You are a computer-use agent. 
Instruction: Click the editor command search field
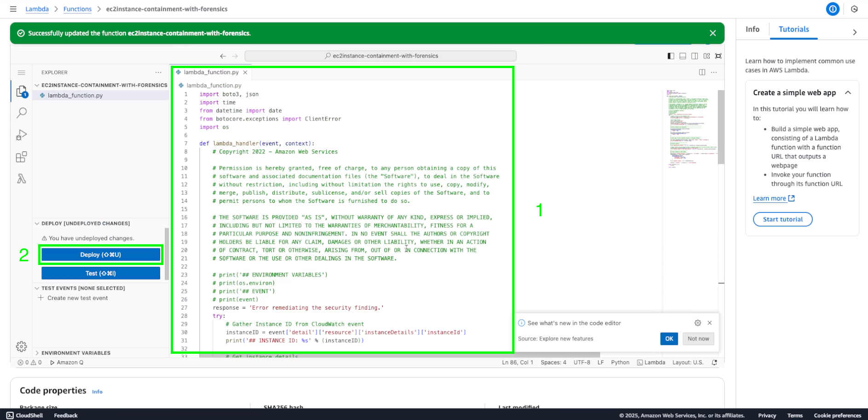[x=380, y=56]
